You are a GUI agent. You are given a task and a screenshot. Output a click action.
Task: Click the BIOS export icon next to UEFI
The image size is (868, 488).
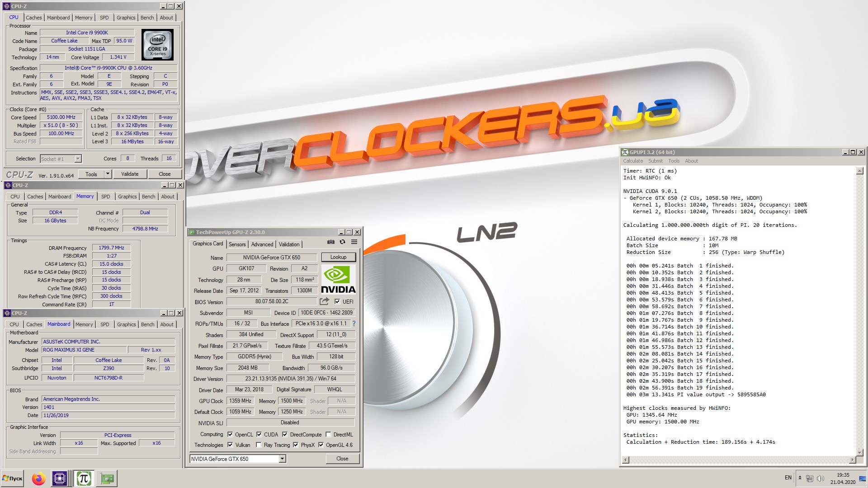point(324,301)
